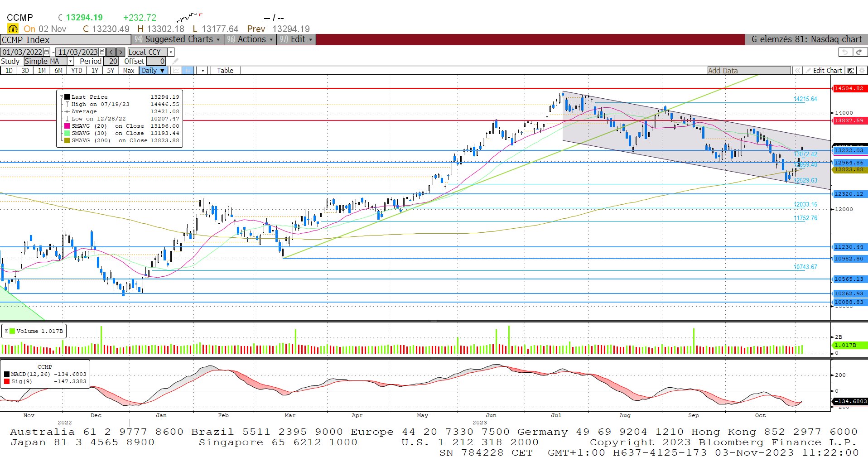
Task: Open the Simple MA study dropdown
Action: coord(70,61)
